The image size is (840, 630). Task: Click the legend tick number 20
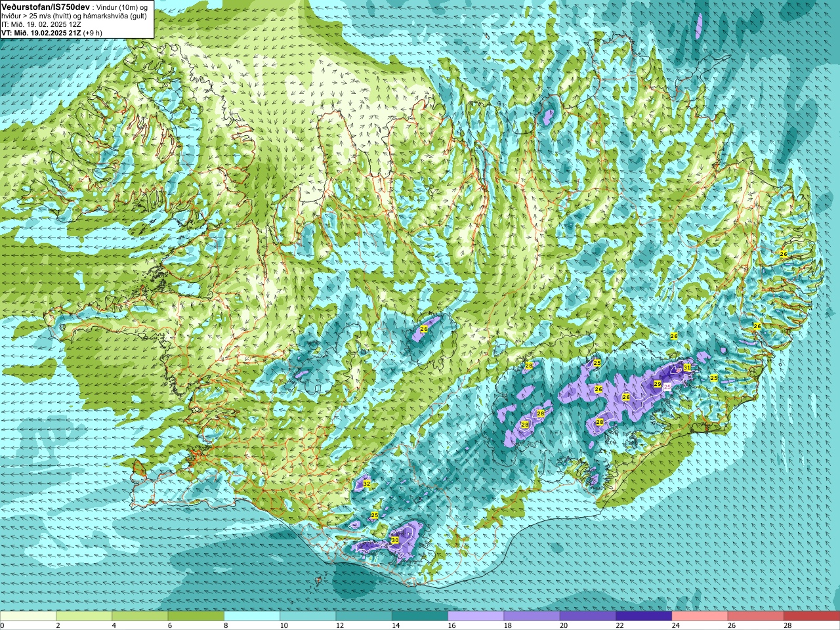pyautogui.click(x=564, y=625)
